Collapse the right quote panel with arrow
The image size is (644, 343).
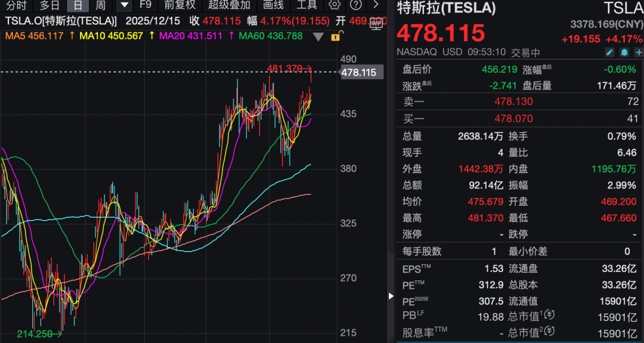(391, 295)
